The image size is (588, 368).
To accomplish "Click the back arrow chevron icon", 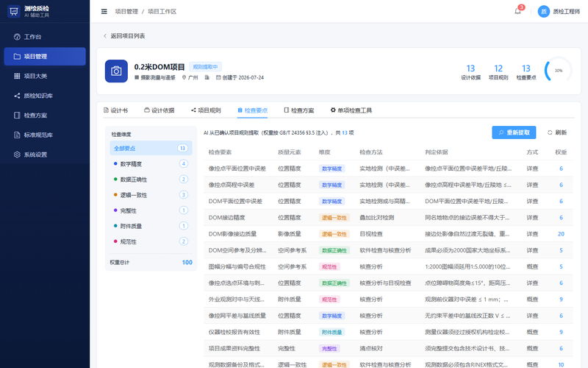I will (105, 36).
